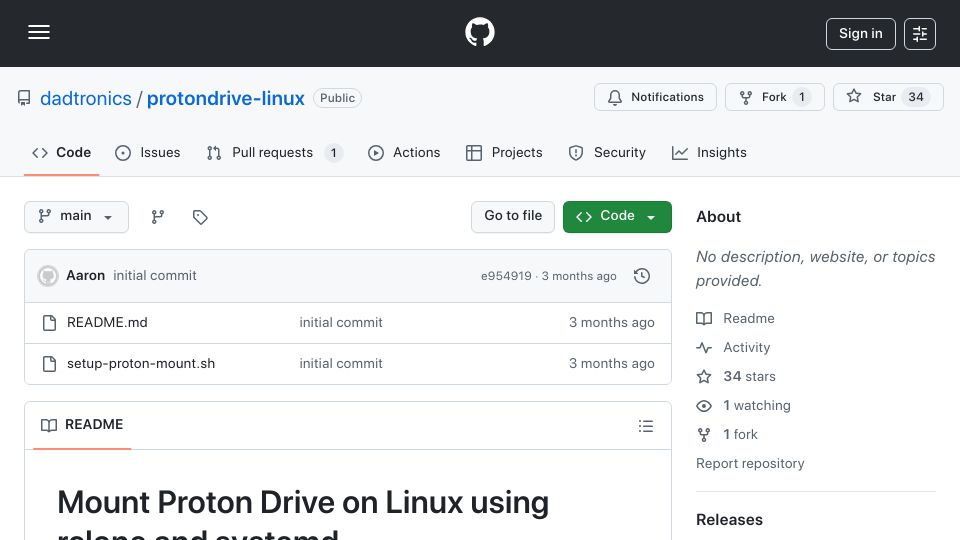Viewport: 960px width, 540px height.
Task: Select the README tab above file content
Action: (x=82, y=425)
